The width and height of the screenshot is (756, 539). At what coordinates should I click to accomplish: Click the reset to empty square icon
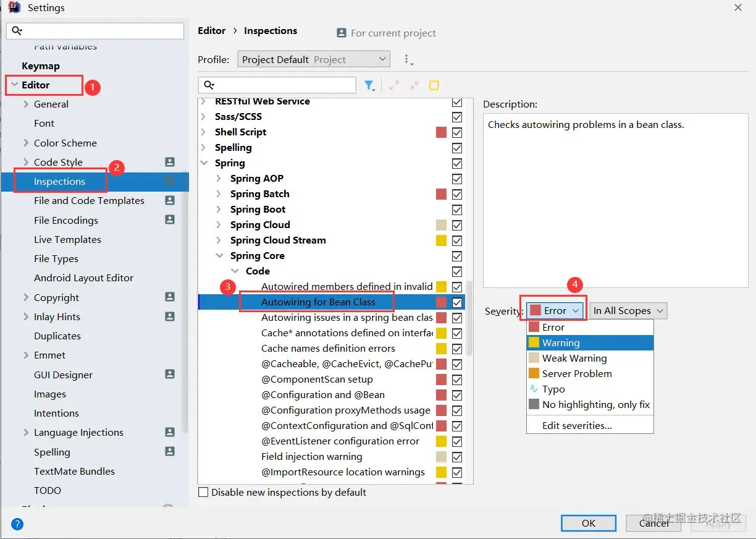(434, 85)
